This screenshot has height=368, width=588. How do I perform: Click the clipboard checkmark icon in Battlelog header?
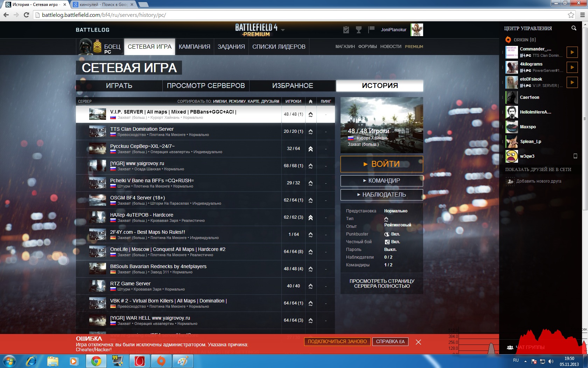pos(346,30)
